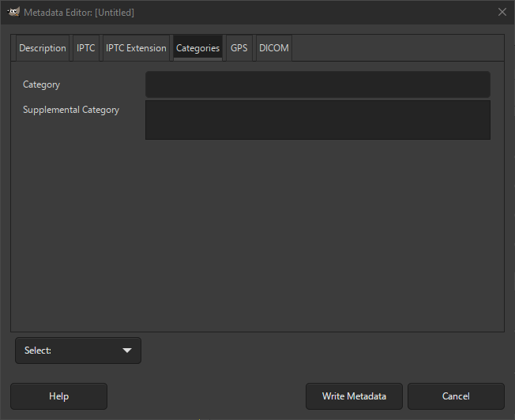Click the Write Metadata button

pyautogui.click(x=354, y=396)
